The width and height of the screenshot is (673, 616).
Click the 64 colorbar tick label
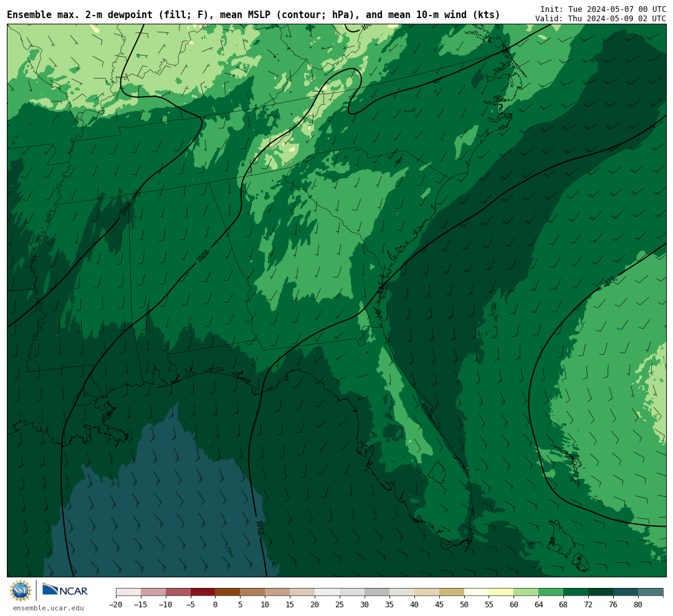coord(539,605)
